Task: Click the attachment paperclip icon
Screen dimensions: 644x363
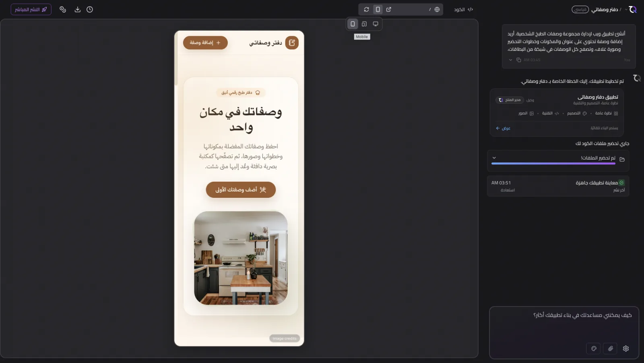Action: 610,348
